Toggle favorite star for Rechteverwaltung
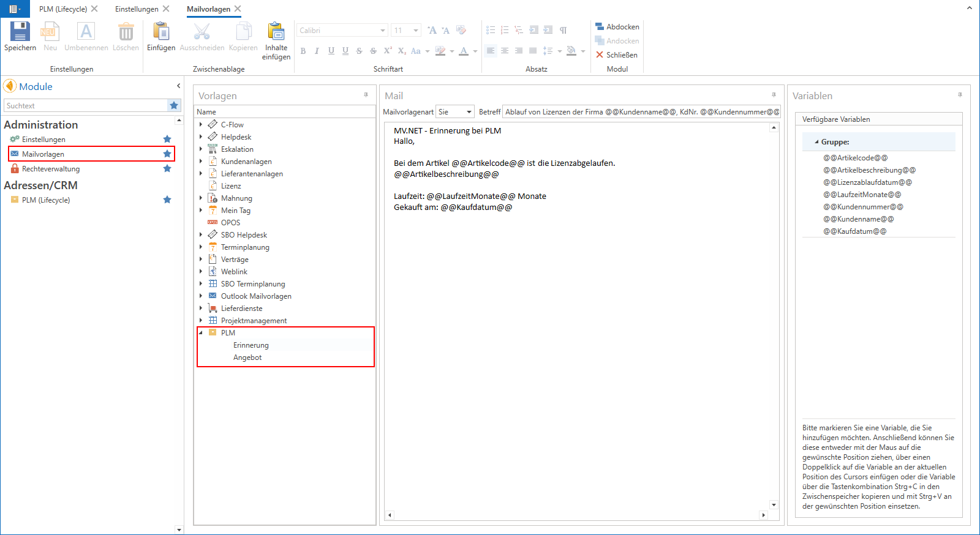This screenshot has width=980, height=535. click(x=167, y=168)
